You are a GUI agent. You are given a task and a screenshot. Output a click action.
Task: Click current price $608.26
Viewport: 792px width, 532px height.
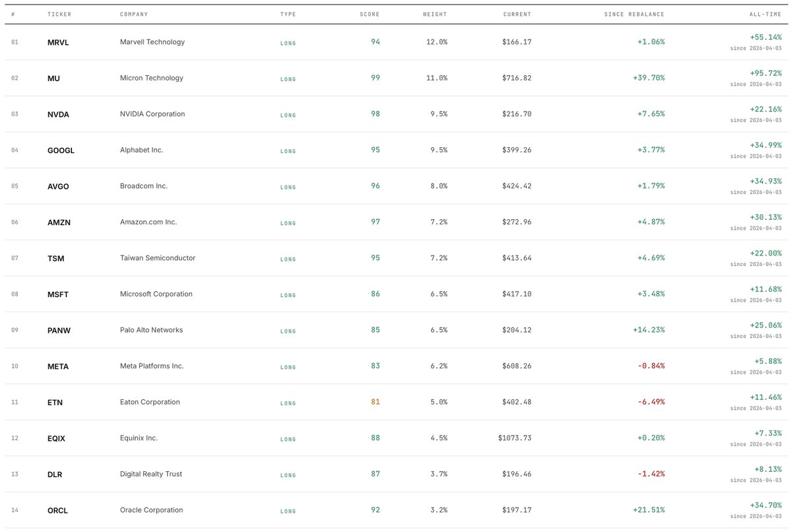pyautogui.click(x=517, y=366)
